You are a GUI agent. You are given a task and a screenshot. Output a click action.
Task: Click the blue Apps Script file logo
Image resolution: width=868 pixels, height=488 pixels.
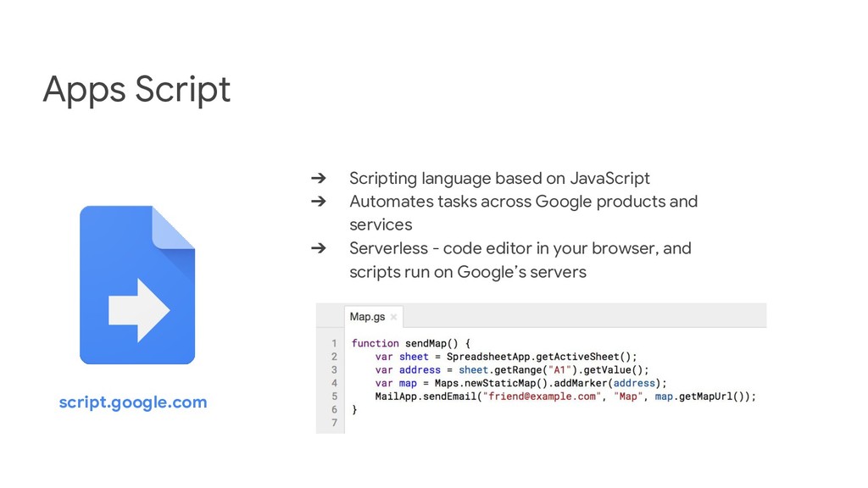coord(137,285)
